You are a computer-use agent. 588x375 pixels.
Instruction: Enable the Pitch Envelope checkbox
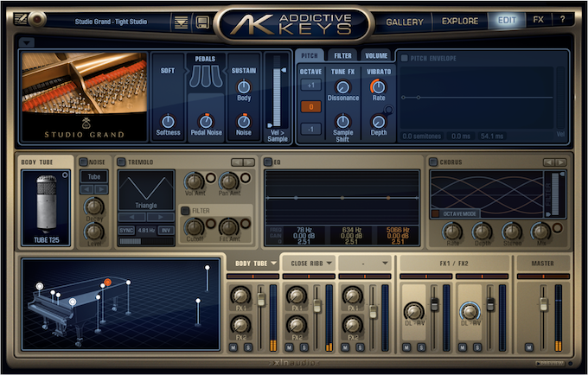click(x=405, y=58)
